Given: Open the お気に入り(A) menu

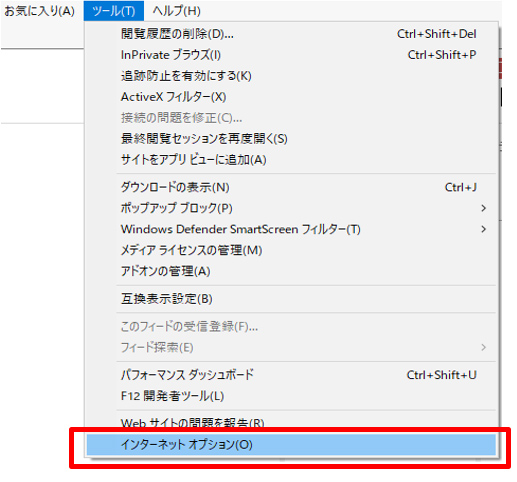Looking at the screenshot, I should [x=39, y=11].
